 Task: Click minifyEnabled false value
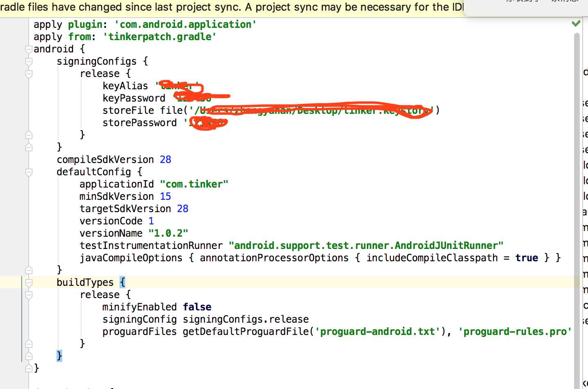197,307
